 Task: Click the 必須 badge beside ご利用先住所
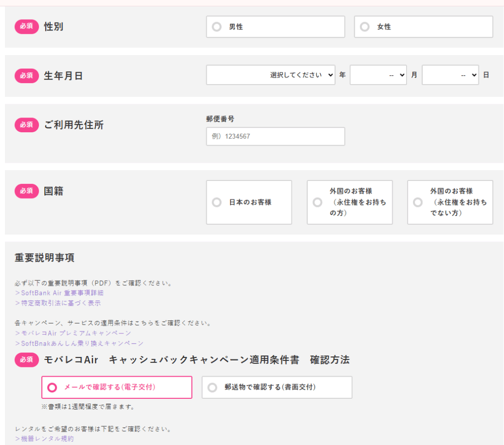coord(27,125)
